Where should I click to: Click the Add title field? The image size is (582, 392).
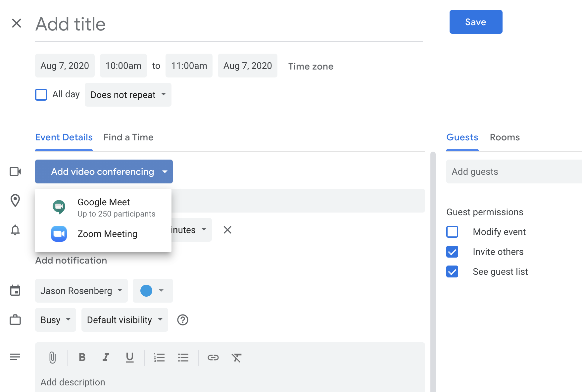pyautogui.click(x=229, y=24)
